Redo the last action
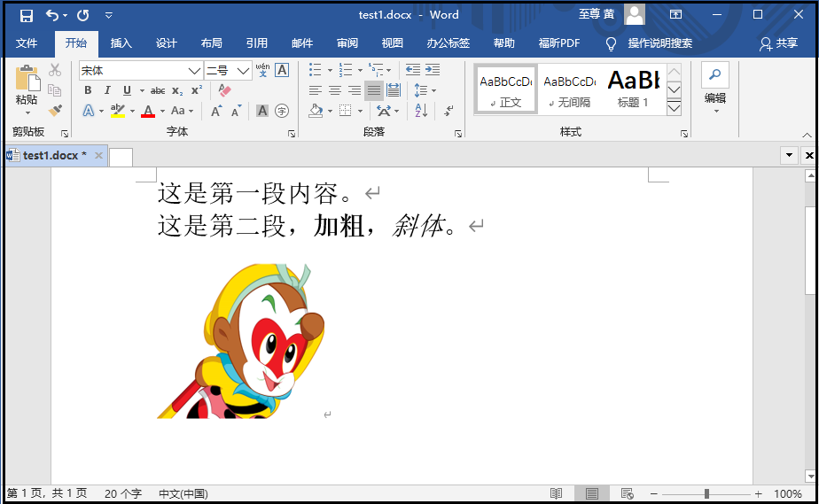 tap(83, 15)
